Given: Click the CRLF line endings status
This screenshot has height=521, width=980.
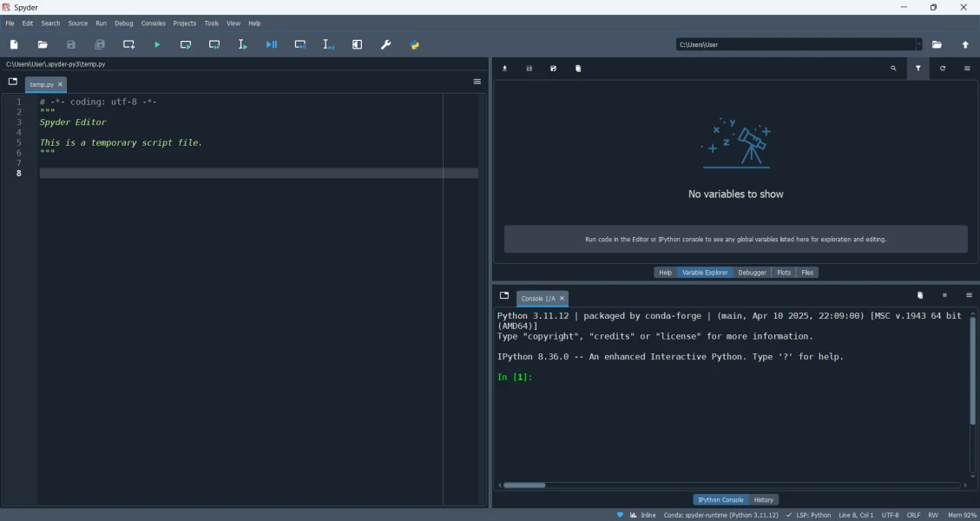Looking at the screenshot, I should pos(913,516).
